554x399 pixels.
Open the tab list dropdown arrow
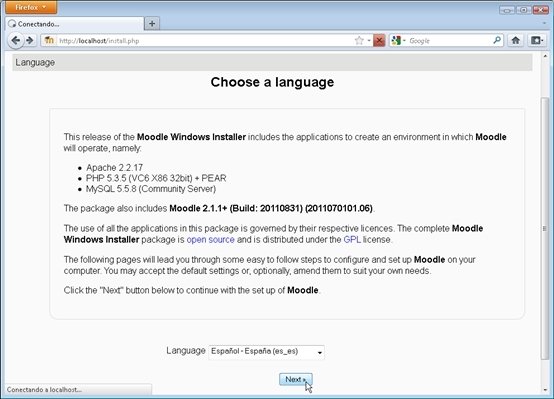point(544,23)
